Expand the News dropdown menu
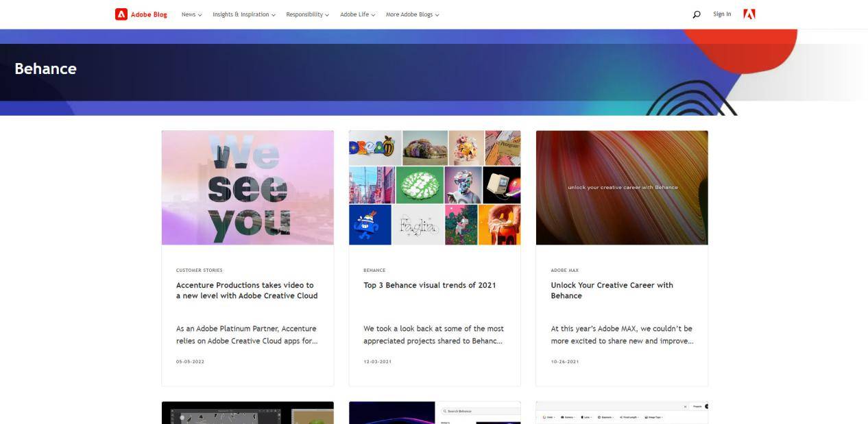The width and height of the screenshot is (868, 424). [191, 14]
